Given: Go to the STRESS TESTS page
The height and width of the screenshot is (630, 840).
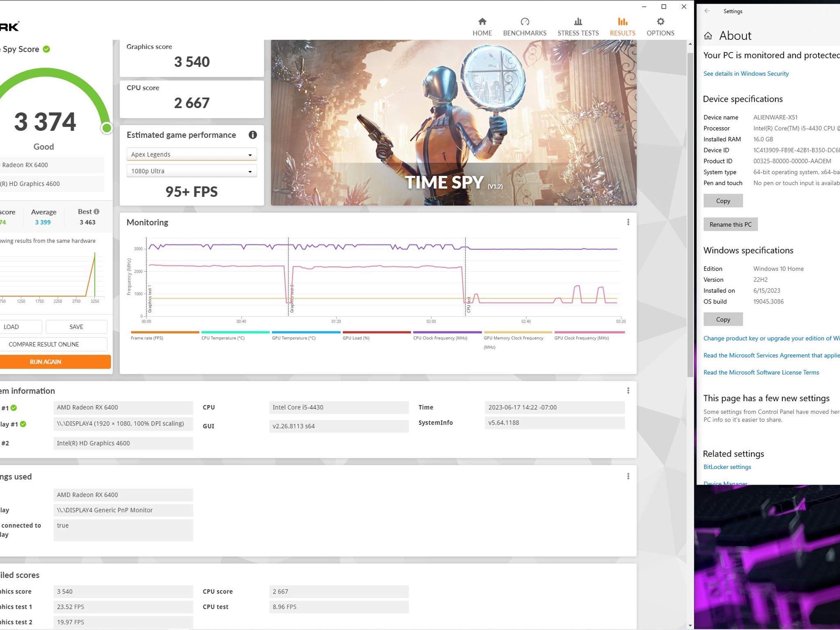Looking at the screenshot, I should tap(578, 27).
